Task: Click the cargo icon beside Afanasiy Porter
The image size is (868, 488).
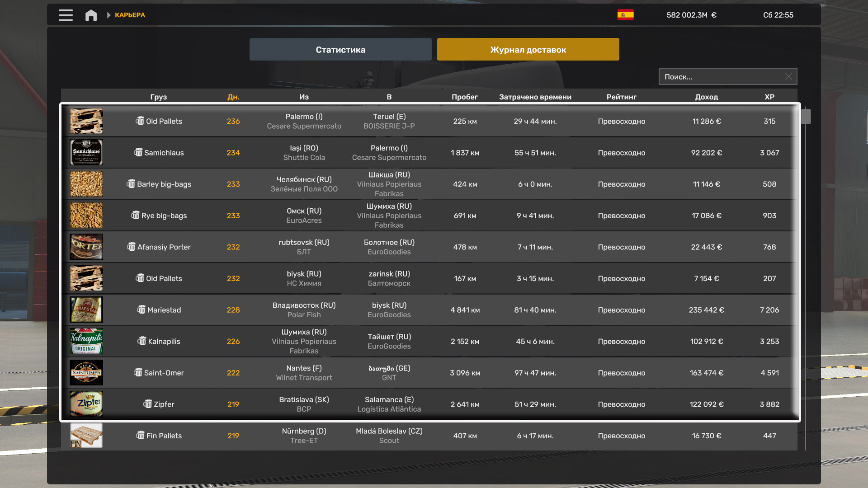Action: click(131, 247)
